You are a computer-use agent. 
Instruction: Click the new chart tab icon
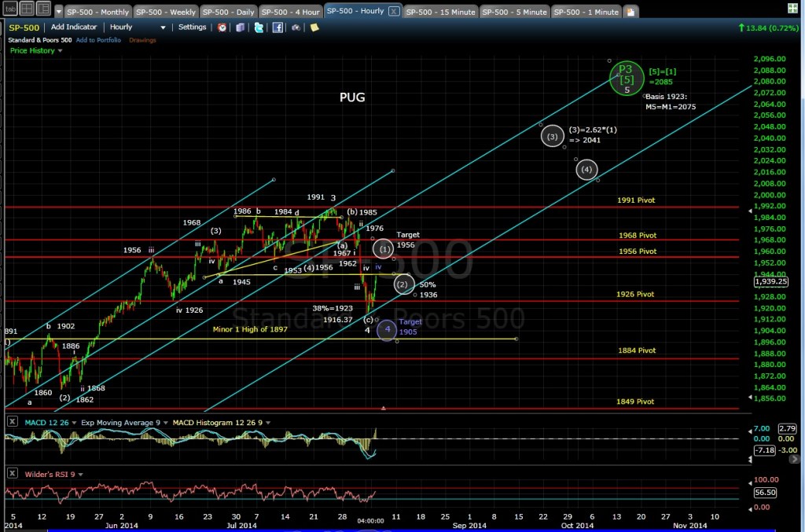pyautogui.click(x=630, y=12)
